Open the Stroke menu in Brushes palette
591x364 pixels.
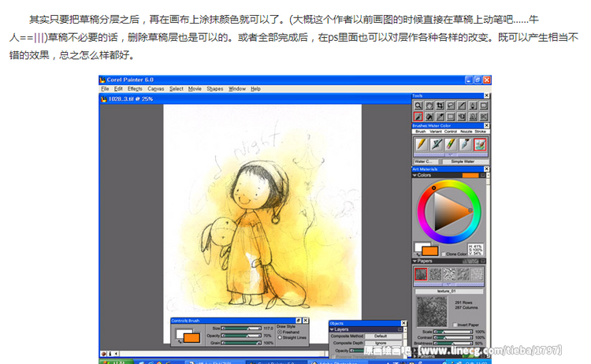point(480,132)
